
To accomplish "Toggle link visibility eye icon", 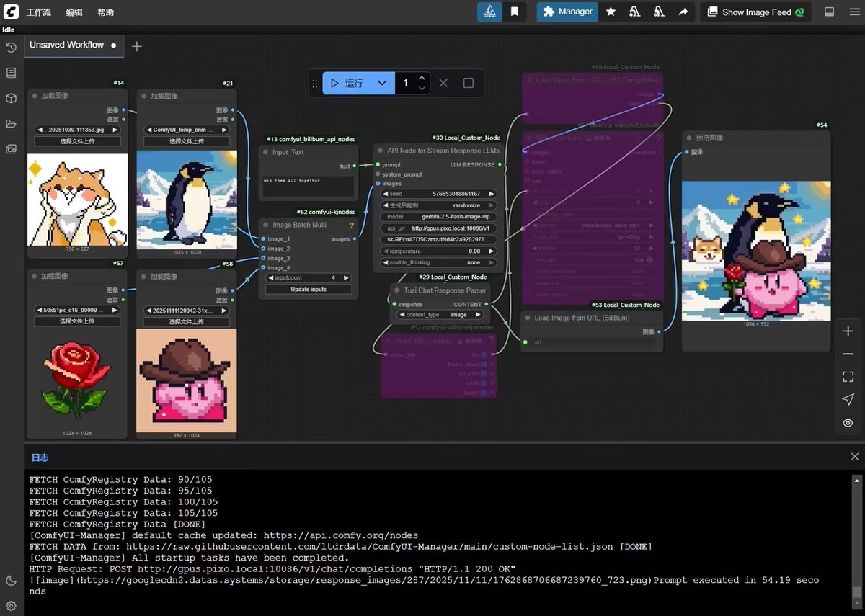I will point(848,423).
